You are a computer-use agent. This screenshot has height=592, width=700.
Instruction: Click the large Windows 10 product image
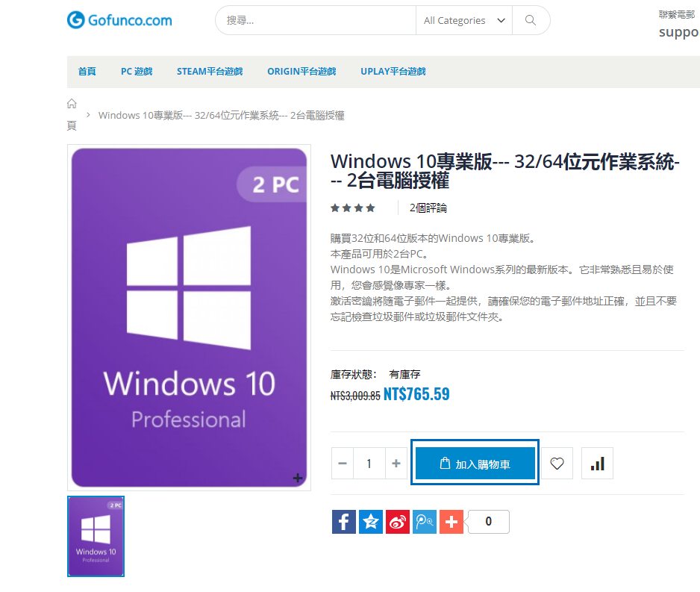pyautogui.click(x=189, y=317)
